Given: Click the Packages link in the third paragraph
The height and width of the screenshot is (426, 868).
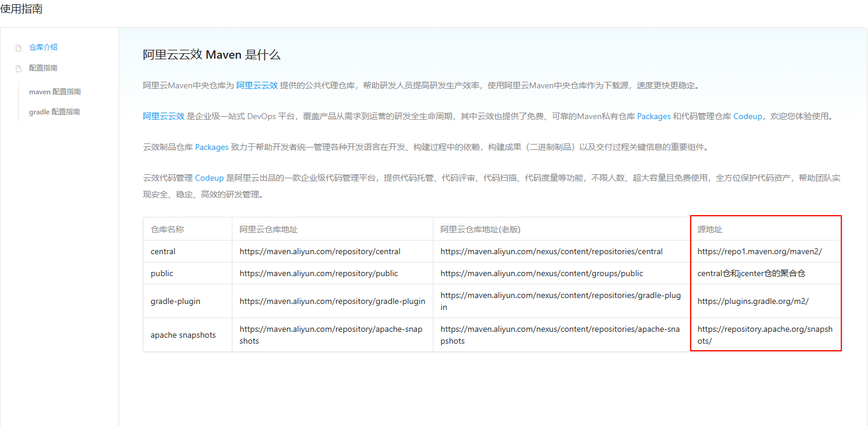Looking at the screenshot, I should click(x=212, y=146).
